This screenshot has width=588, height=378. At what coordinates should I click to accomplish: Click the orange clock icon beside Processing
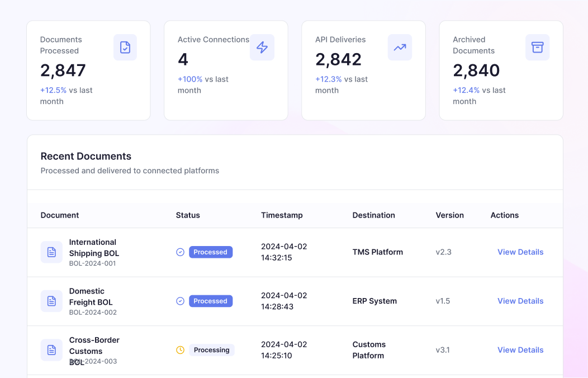pyautogui.click(x=181, y=350)
